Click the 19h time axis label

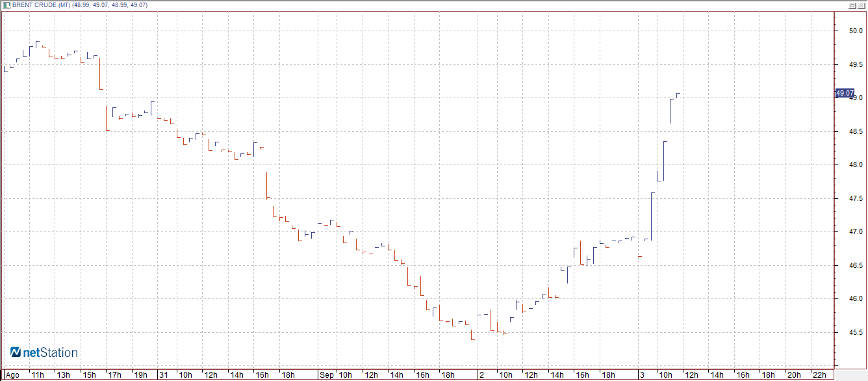click(x=140, y=375)
